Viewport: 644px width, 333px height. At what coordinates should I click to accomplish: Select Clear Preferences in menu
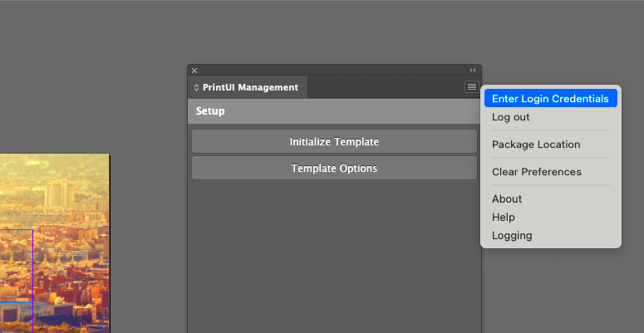(550, 172)
